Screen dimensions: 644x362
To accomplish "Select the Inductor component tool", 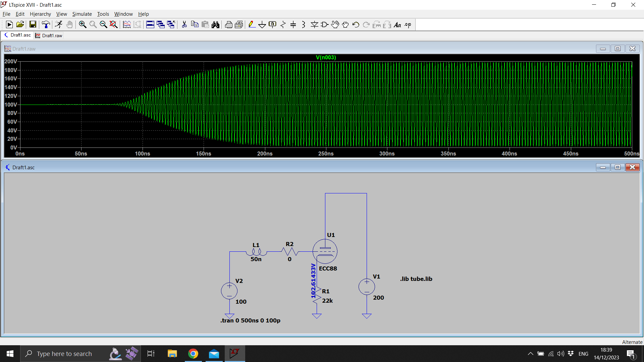I will point(304,24).
